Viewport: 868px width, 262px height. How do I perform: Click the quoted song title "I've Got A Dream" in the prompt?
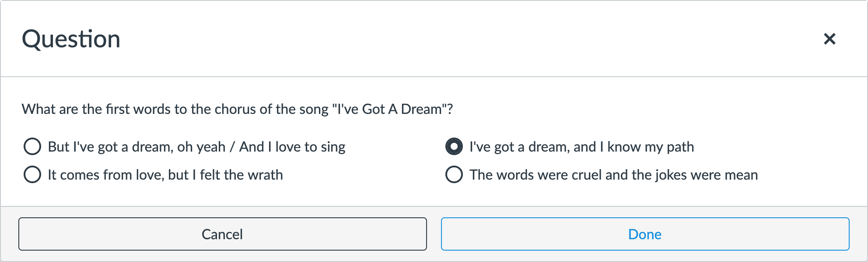click(x=389, y=109)
